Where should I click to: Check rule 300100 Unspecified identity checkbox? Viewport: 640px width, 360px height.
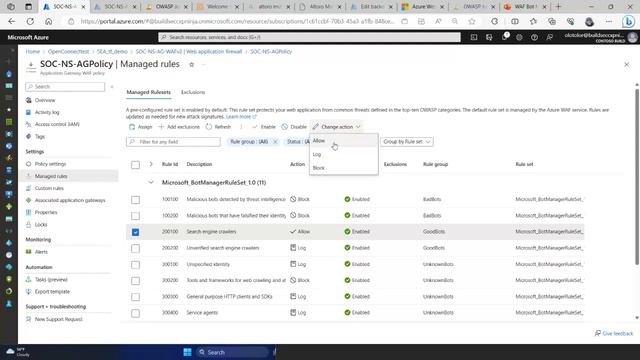[x=136, y=264]
